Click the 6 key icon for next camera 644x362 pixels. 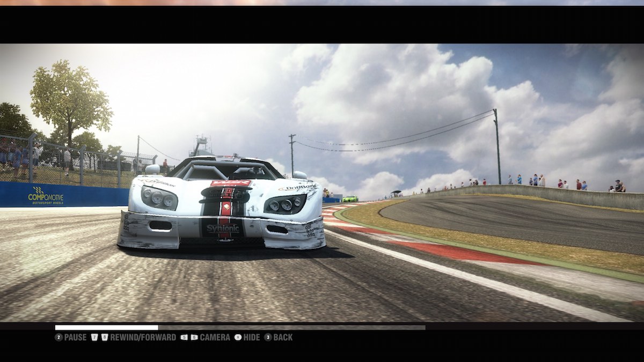(194, 337)
